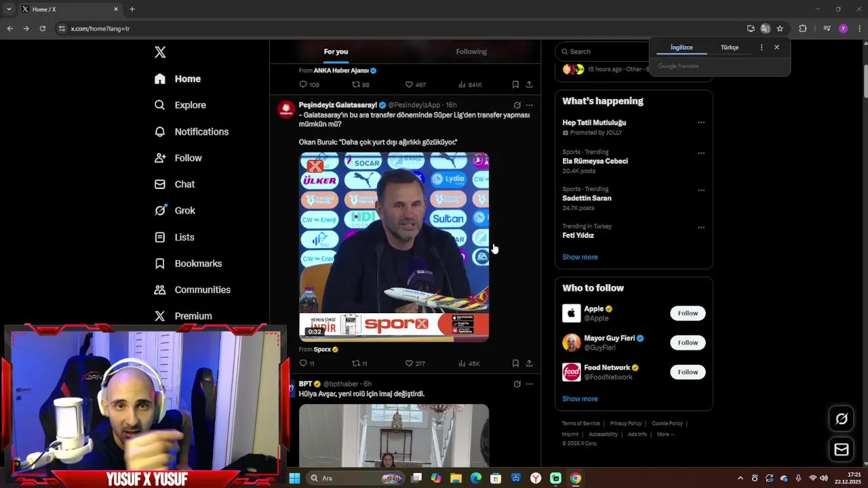
Task: Open the floating Messages button
Action: (x=842, y=449)
